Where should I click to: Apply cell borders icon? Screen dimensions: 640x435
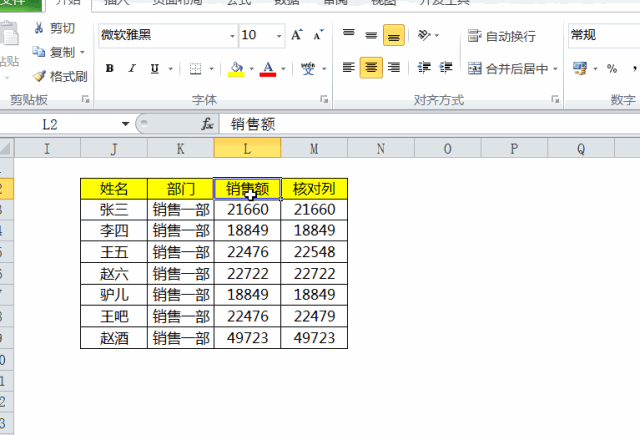click(196, 69)
